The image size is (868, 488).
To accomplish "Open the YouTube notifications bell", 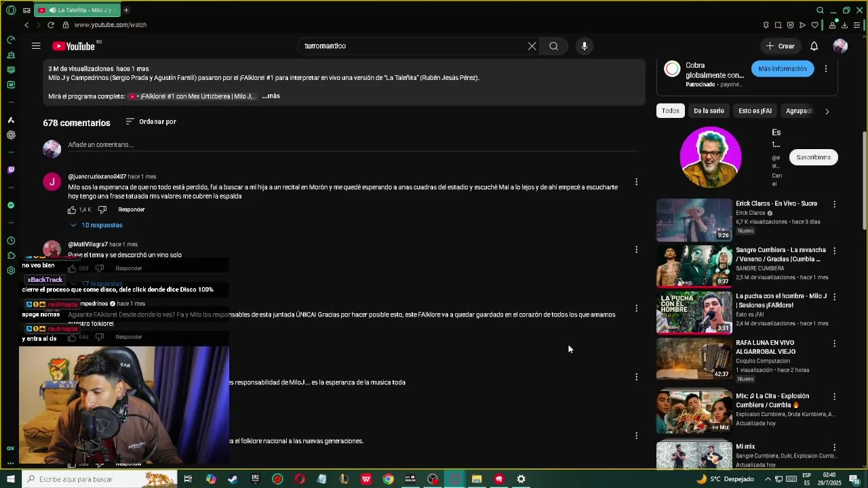I will [x=814, y=46].
